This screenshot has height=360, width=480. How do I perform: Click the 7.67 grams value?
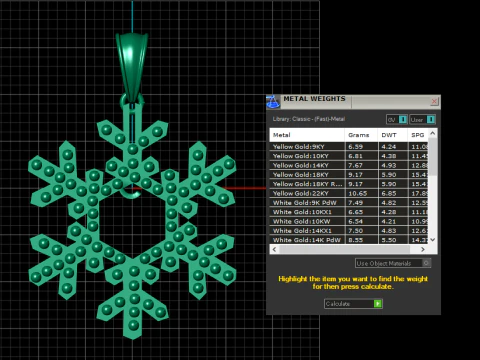click(x=356, y=165)
